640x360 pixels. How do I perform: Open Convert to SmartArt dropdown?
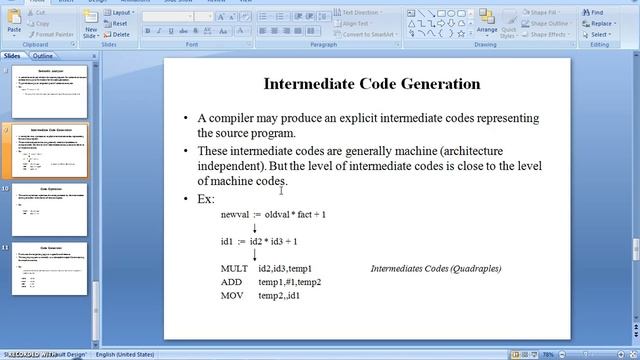click(366, 35)
